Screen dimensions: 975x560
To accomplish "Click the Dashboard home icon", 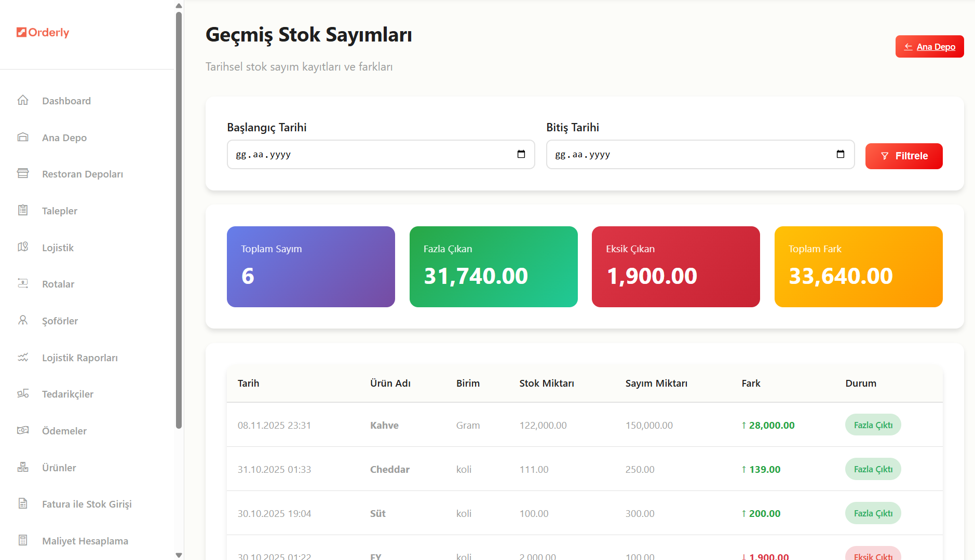I will pos(23,100).
